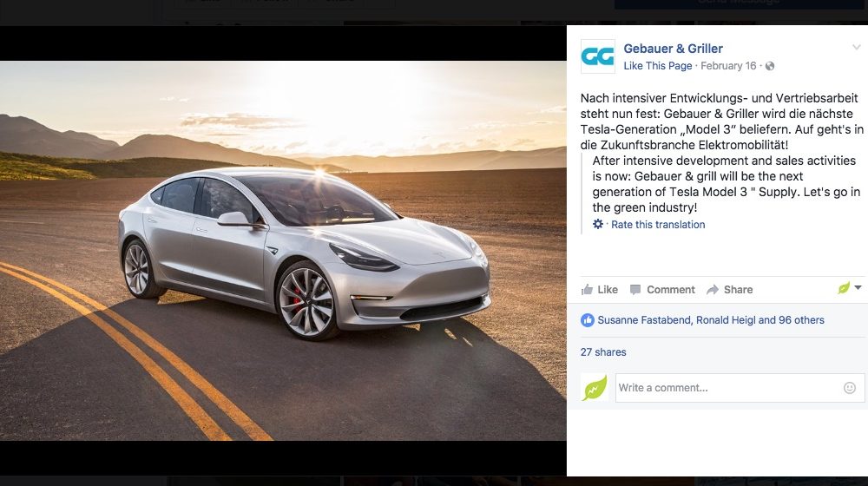The width and height of the screenshot is (868, 486).
Task: Click the blue reaction like badge
Action: pos(588,320)
